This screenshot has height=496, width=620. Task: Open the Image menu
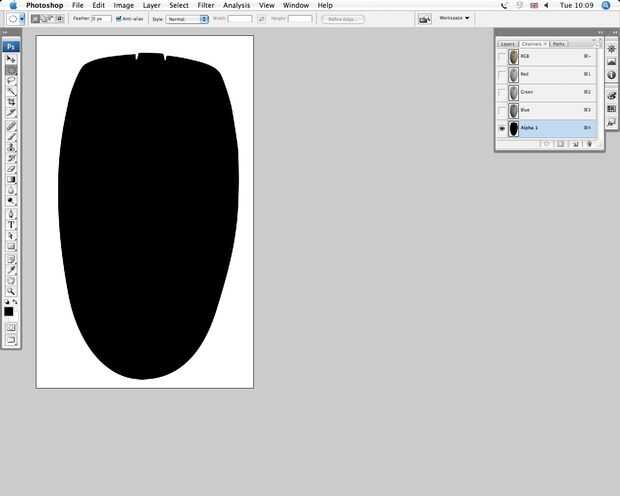pos(123,6)
